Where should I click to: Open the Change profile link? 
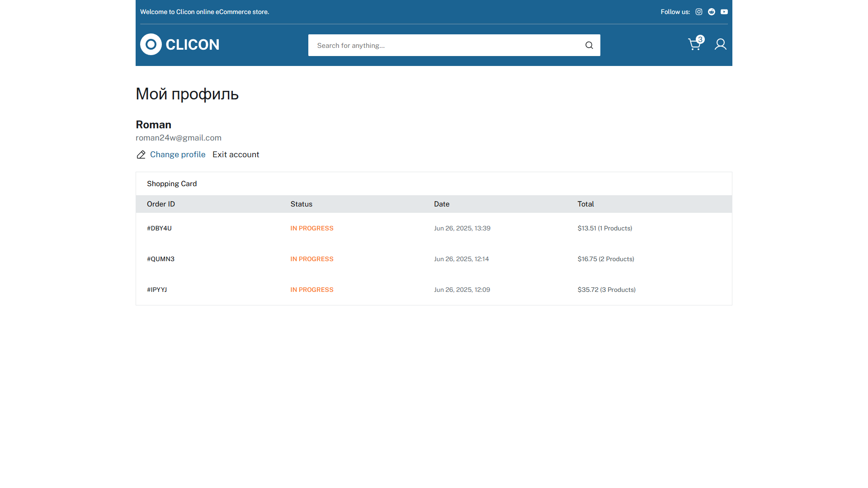point(178,155)
